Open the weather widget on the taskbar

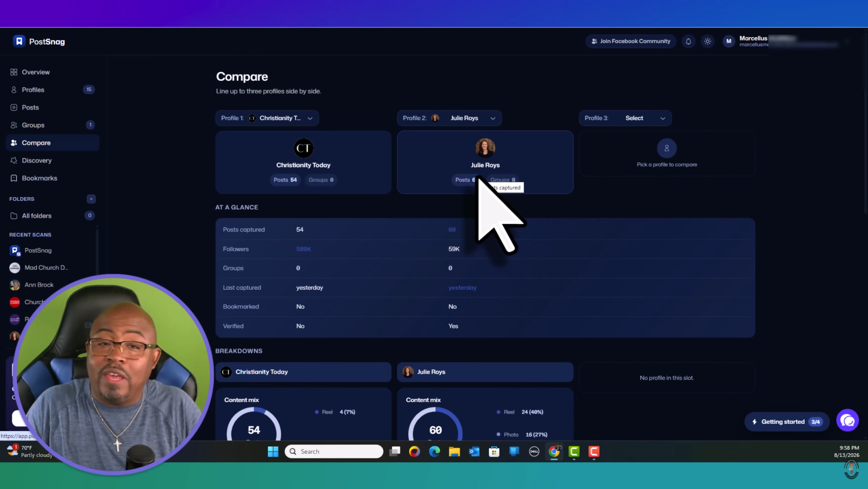point(30,451)
